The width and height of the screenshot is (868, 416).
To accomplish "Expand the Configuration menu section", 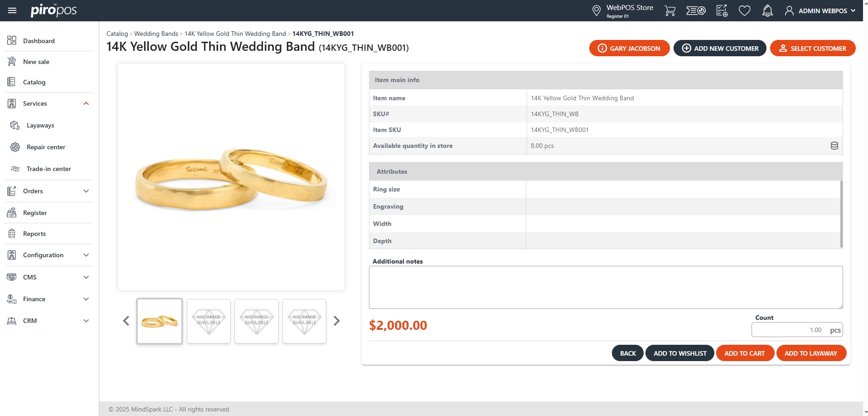I will coord(86,255).
